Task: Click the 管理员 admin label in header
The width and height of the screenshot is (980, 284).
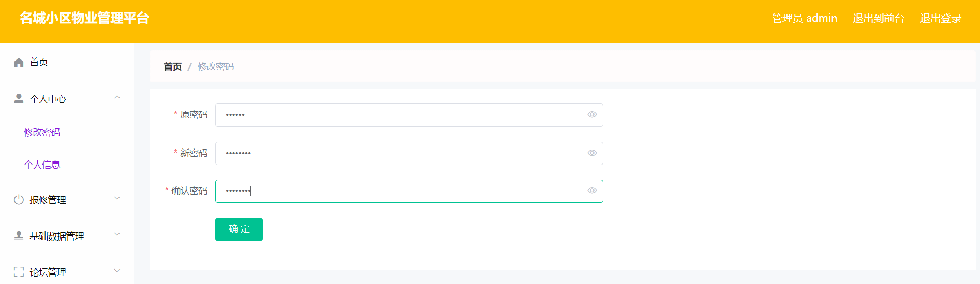Action: [805, 18]
